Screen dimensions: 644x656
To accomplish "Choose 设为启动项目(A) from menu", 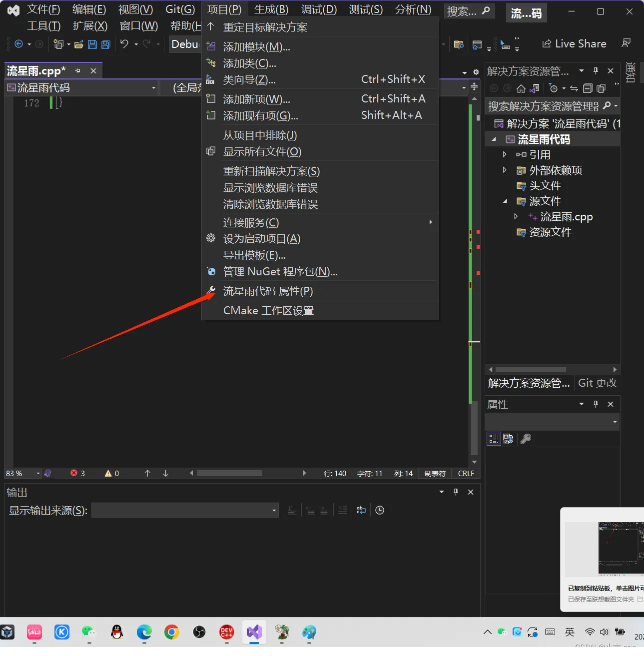I will [x=320, y=239].
